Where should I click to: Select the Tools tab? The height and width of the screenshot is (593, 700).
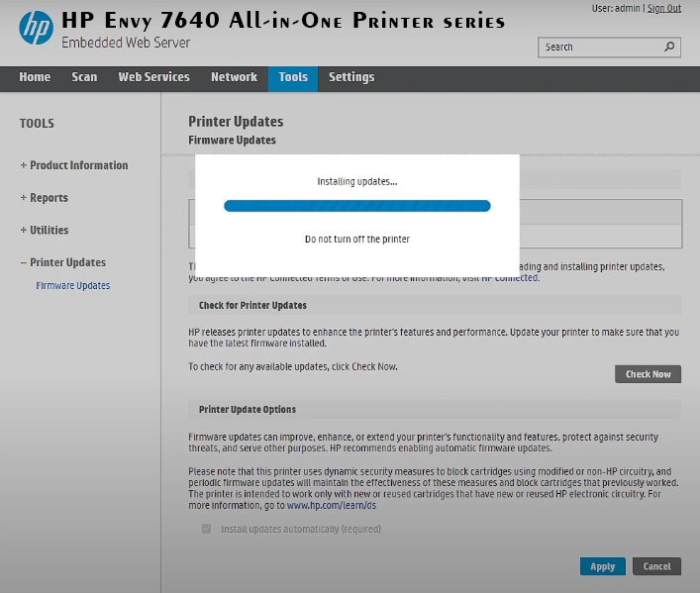(293, 78)
